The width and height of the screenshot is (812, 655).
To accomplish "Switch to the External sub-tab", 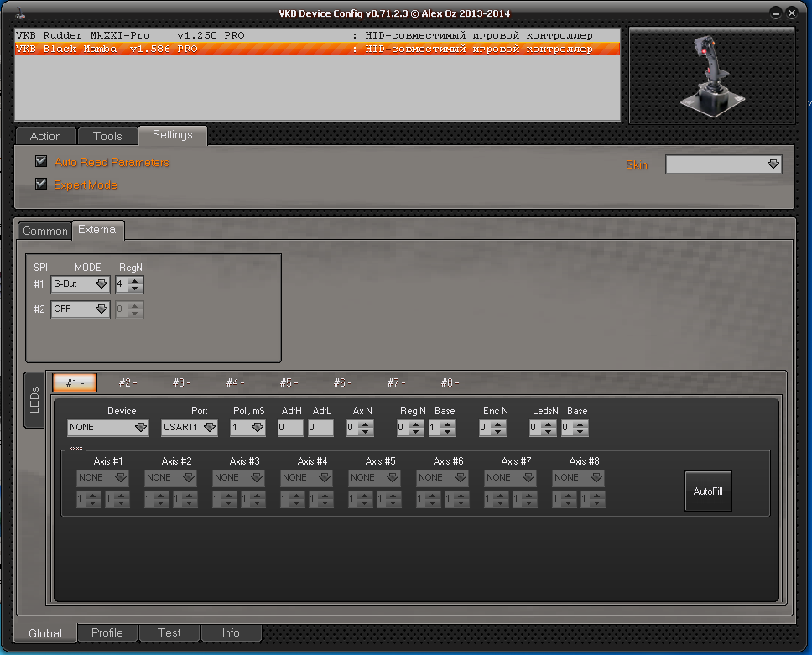I will coord(98,230).
